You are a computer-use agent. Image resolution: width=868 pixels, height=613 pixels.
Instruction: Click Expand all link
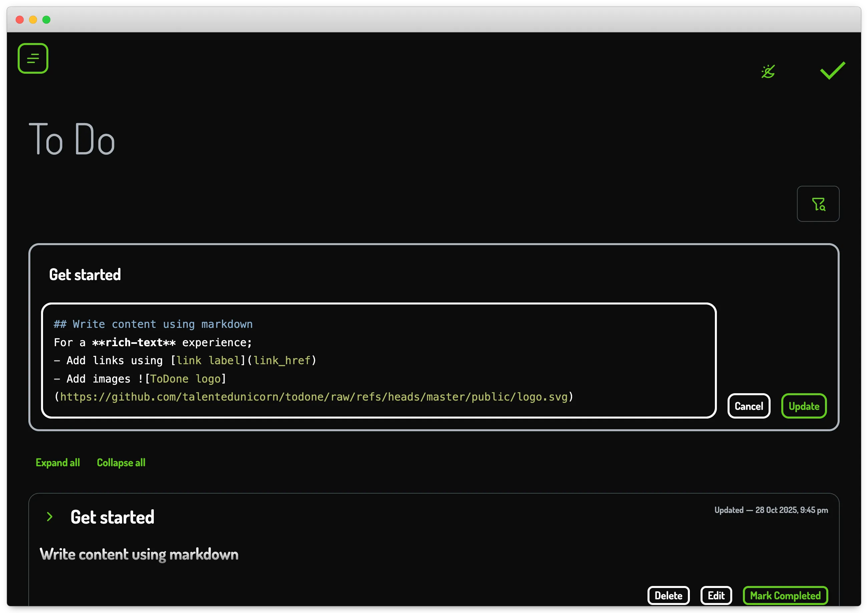coord(57,463)
